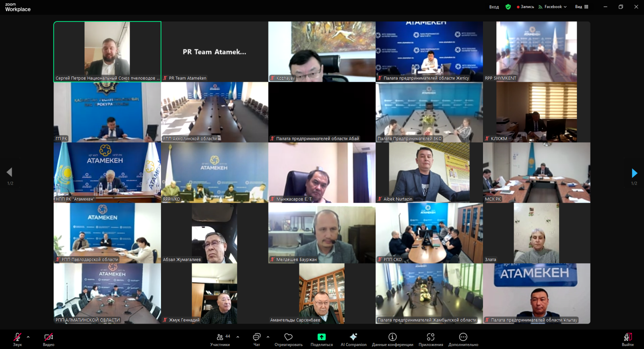Click the green security shield icon
This screenshot has height=349, width=644.
click(508, 7)
